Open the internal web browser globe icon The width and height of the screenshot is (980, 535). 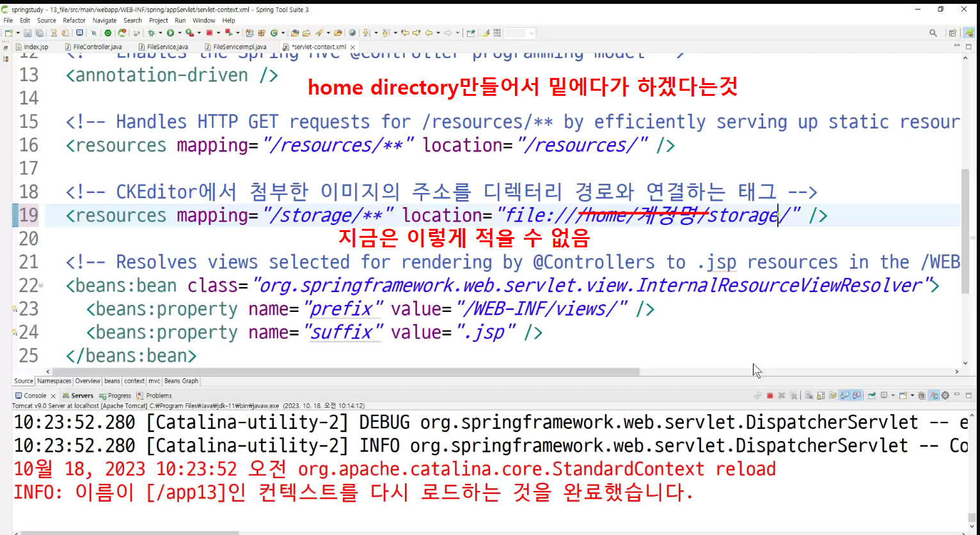tap(352, 33)
